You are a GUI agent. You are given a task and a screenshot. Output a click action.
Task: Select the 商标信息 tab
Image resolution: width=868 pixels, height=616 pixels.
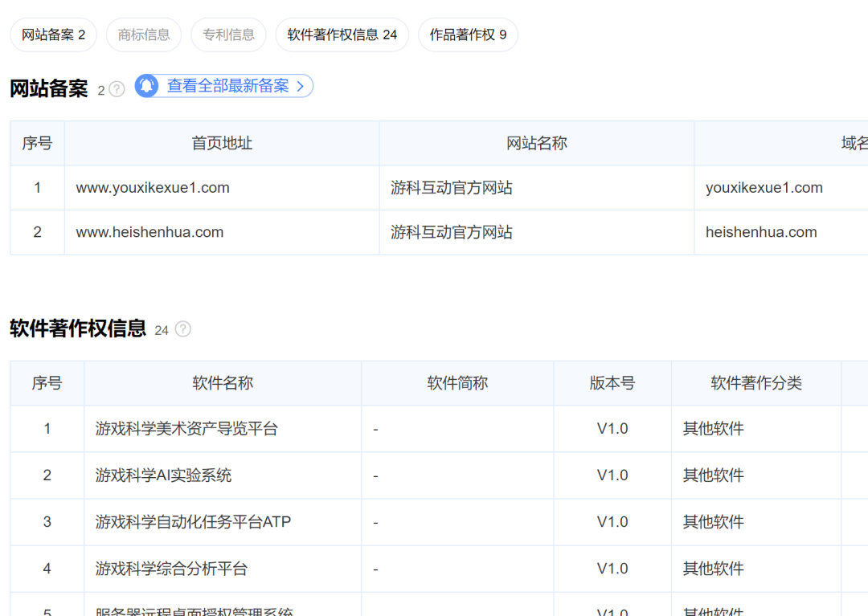point(144,35)
